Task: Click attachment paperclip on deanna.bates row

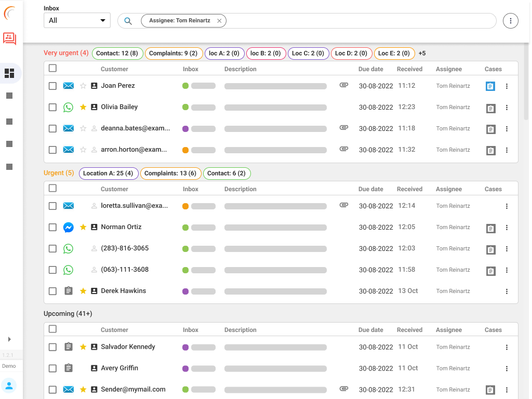Action: point(343,128)
